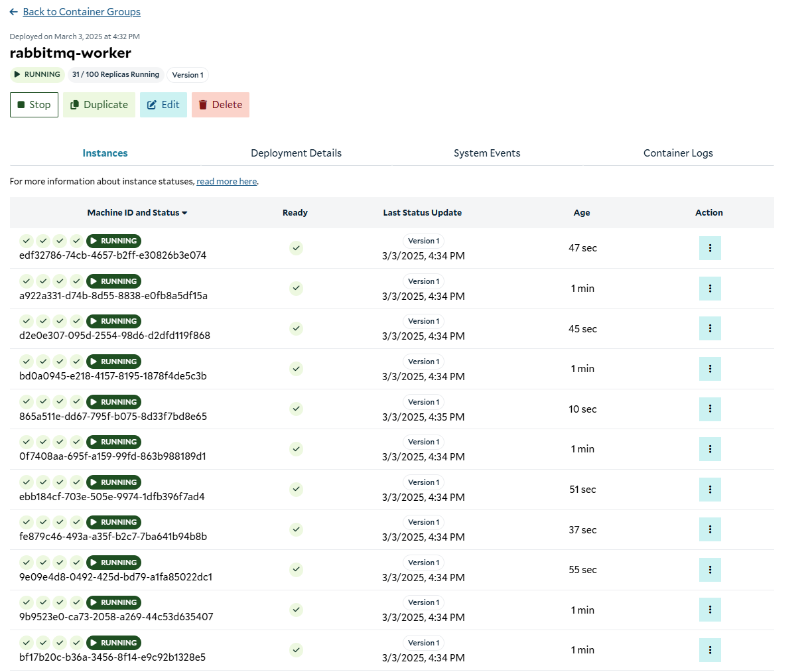This screenshot has height=672, width=810.
Task: Select machine ID a922a331-d74b-8d55-8838-e0fb8a5df15a
Action: (x=113, y=296)
